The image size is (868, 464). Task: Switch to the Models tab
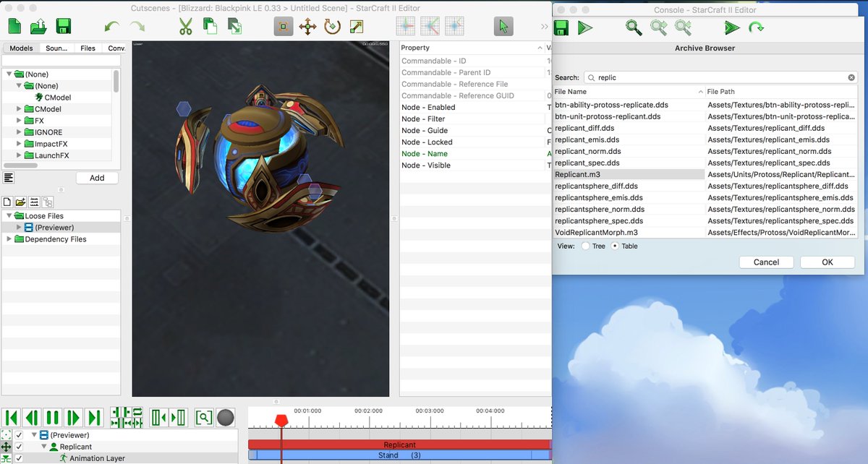pos(21,48)
